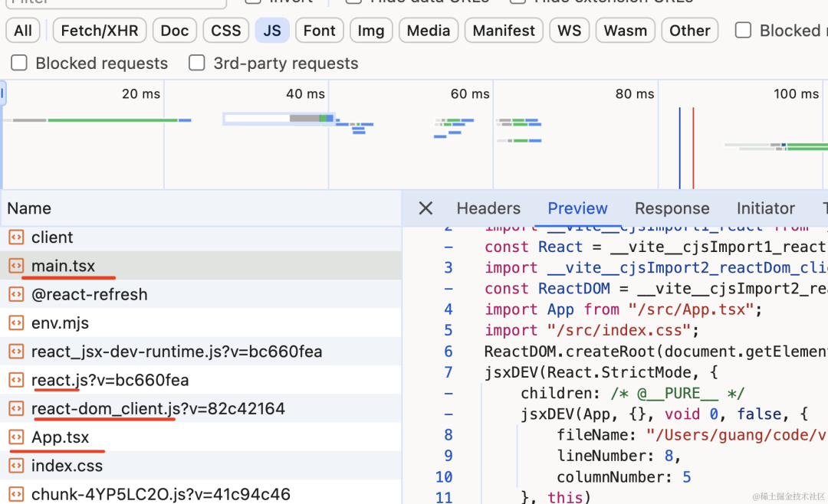828x504 pixels.
Task: Filter requests by Manifest type
Action: click(503, 31)
